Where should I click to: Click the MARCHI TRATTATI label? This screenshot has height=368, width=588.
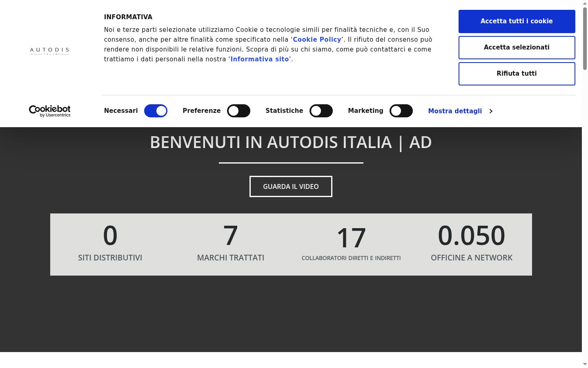click(x=231, y=258)
